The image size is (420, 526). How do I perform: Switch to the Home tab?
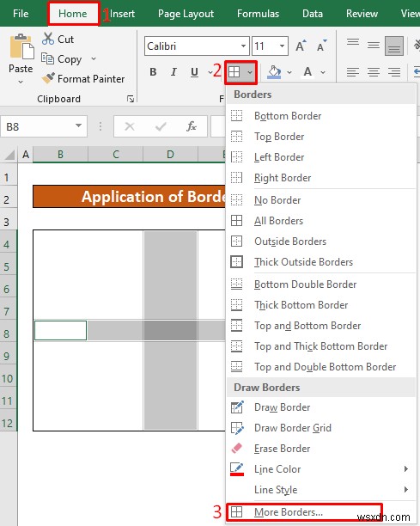point(73,14)
